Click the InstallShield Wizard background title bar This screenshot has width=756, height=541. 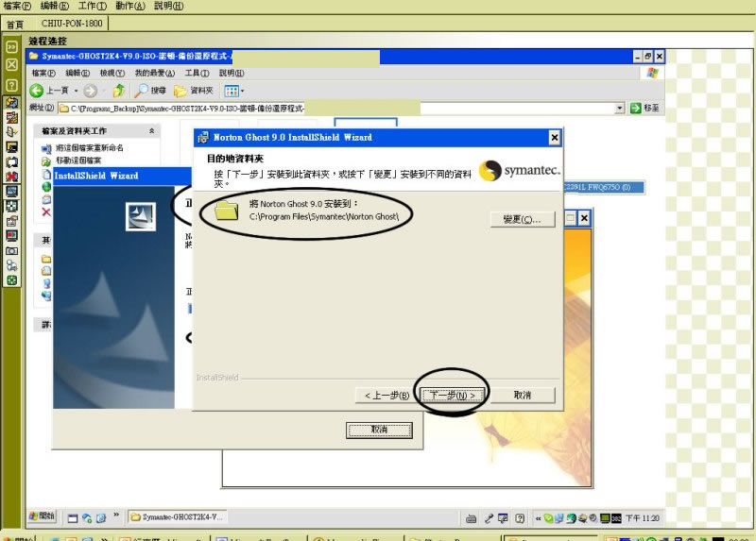coord(123,176)
